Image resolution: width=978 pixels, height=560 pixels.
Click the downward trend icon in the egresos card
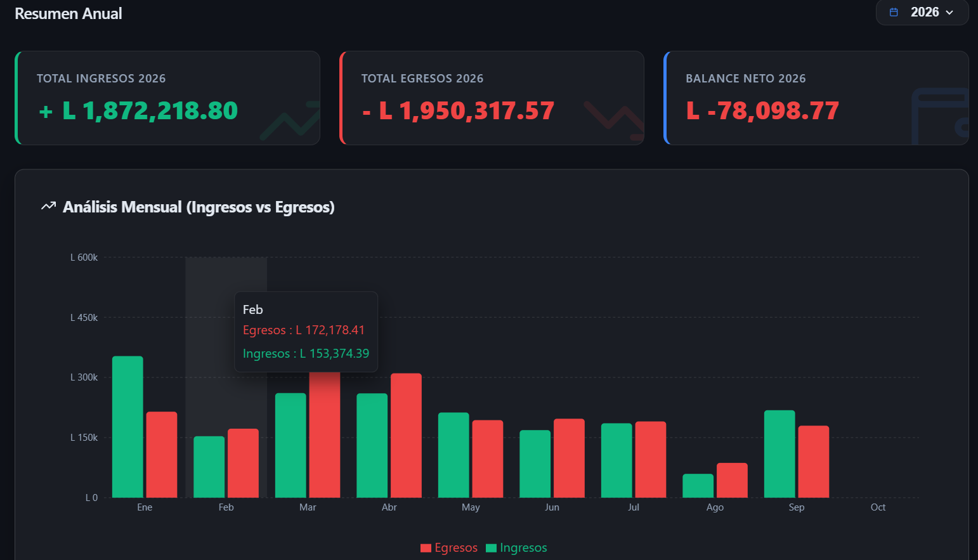[614, 120]
